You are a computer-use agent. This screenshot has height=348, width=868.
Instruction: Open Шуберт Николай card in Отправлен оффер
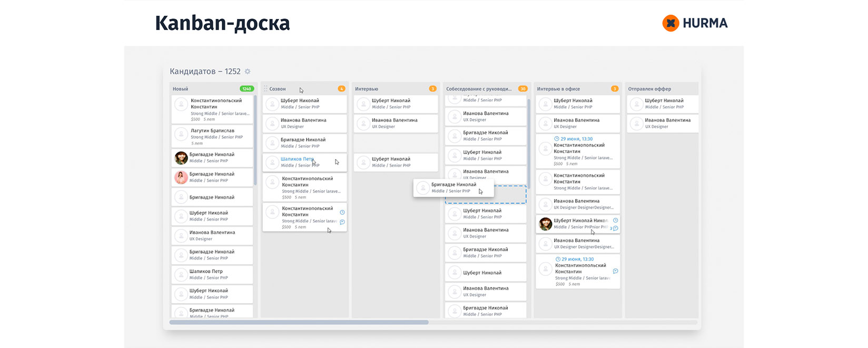click(x=663, y=104)
